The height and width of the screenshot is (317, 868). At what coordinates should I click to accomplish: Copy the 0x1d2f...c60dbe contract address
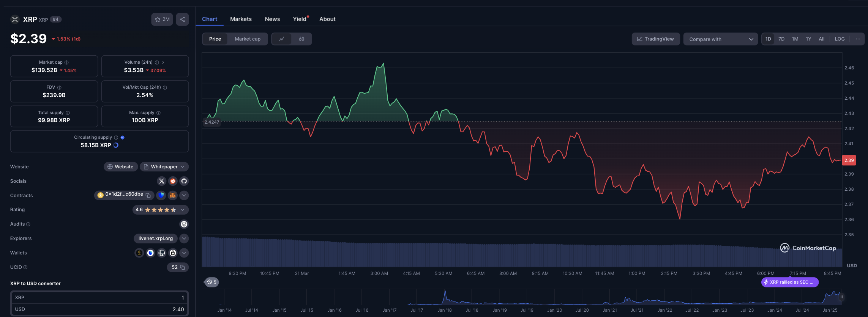click(x=148, y=195)
